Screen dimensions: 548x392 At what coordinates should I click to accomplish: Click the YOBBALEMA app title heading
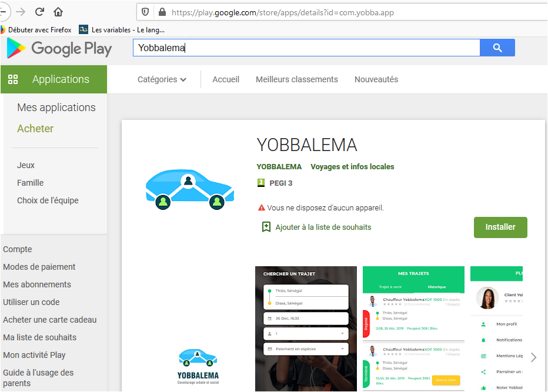307,145
